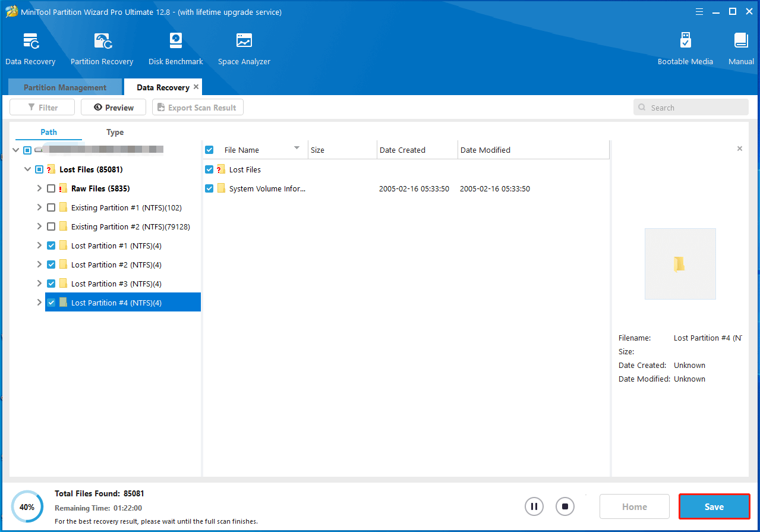Switch to the Partition Management tab
This screenshot has height=532, width=760.
pos(65,87)
